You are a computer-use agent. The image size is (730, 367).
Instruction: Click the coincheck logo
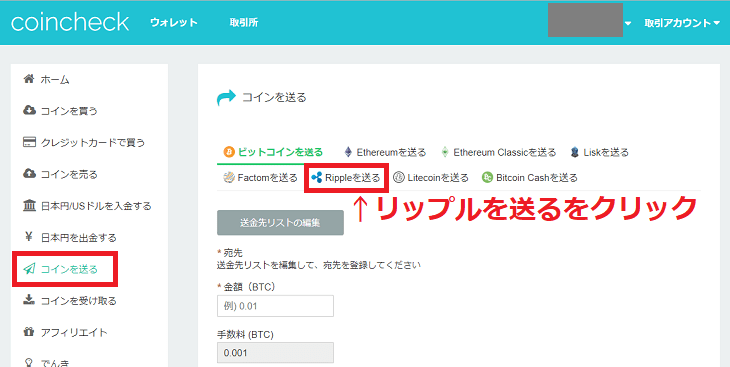click(x=70, y=22)
